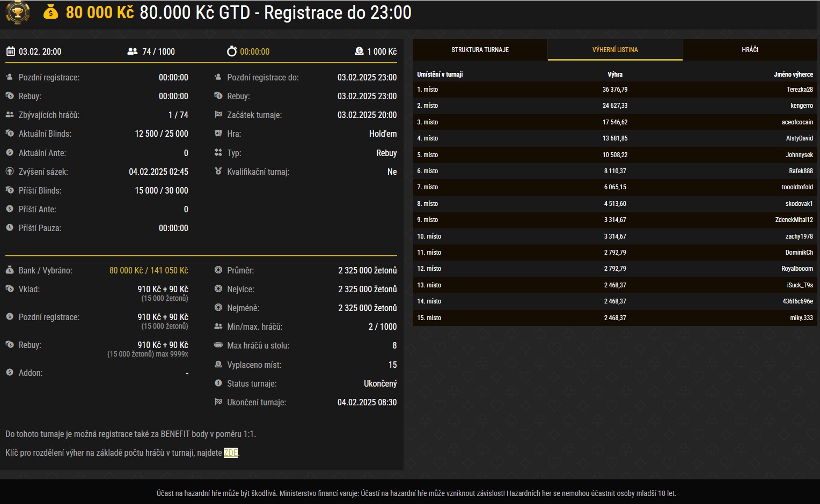Image resolution: width=820 pixels, height=504 pixels.
Task: Click the players icon next to Min/max. hráčů
Action: click(218, 327)
